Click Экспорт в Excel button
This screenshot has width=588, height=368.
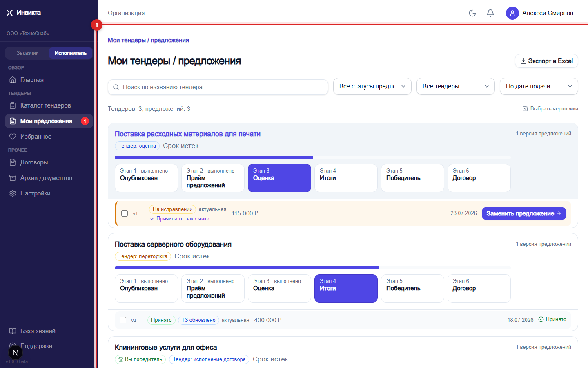click(546, 61)
